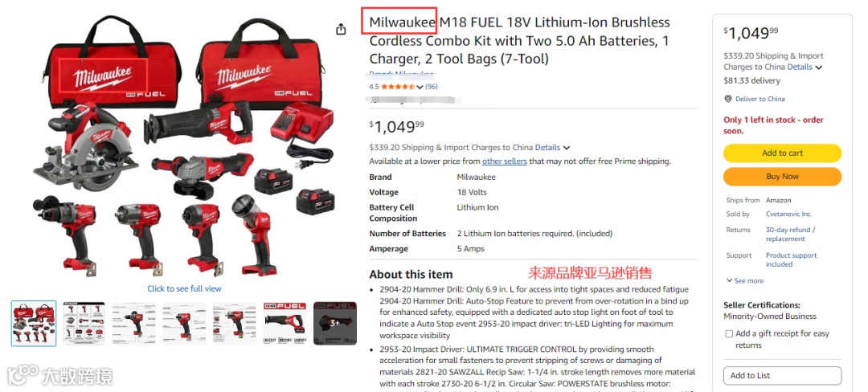Image resolution: width=868 pixels, height=392 pixels.
Task: Expand Details chevron in the buy box
Action: pyautogui.click(x=819, y=67)
